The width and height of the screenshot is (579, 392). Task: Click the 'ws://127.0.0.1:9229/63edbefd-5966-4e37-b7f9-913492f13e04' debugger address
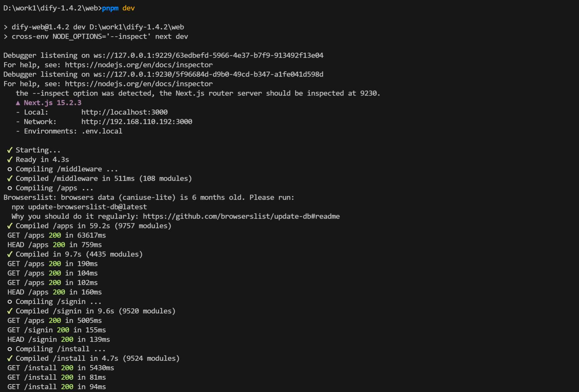[x=208, y=56]
